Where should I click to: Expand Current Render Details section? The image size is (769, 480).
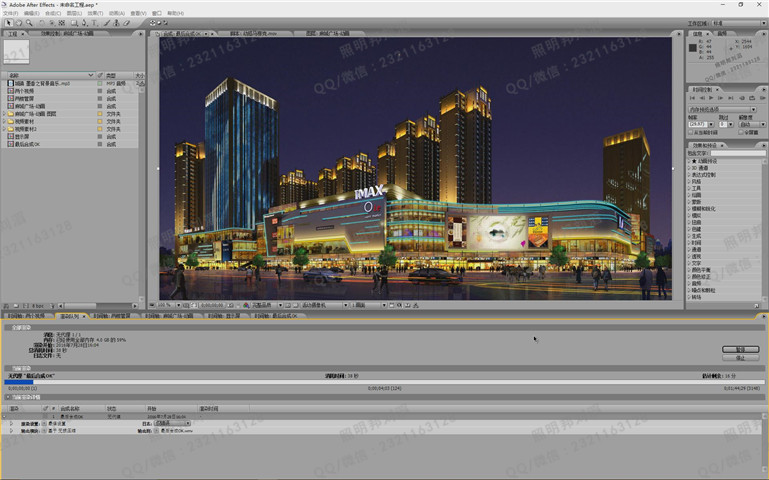pos(8,397)
